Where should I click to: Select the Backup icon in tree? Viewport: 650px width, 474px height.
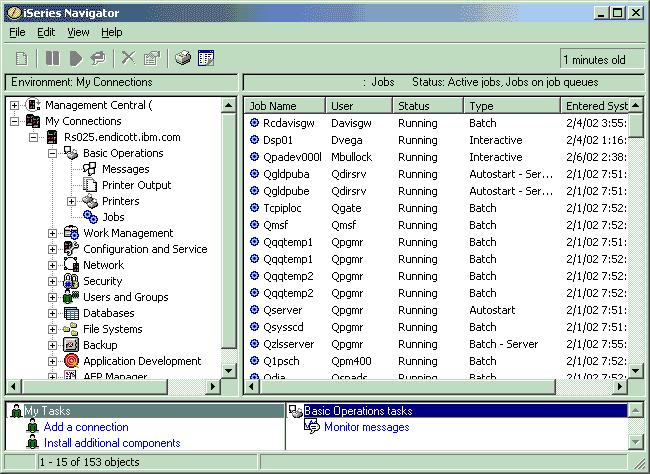coord(71,345)
